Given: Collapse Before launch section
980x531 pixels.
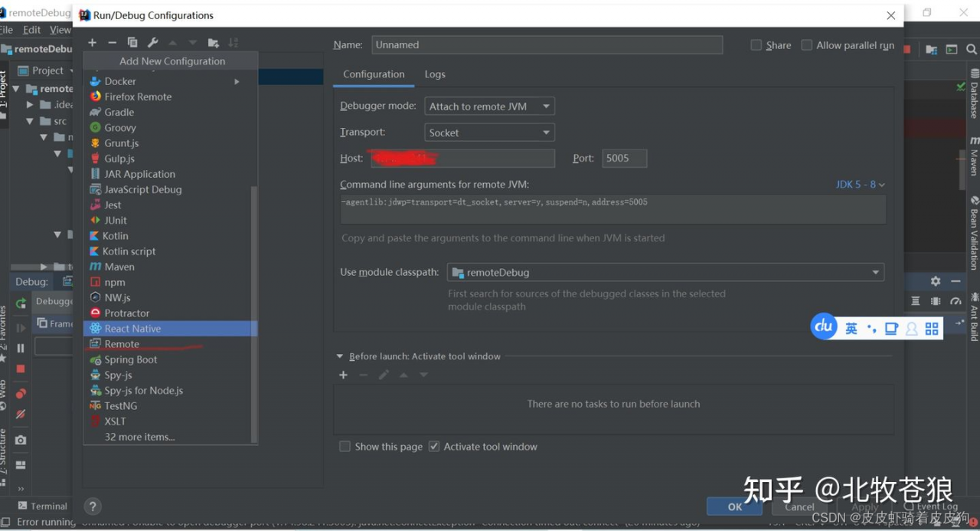Looking at the screenshot, I should [x=340, y=356].
